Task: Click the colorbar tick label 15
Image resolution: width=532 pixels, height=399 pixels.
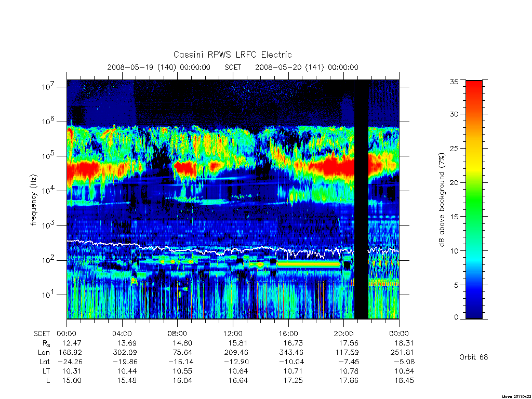Action: click(x=454, y=216)
